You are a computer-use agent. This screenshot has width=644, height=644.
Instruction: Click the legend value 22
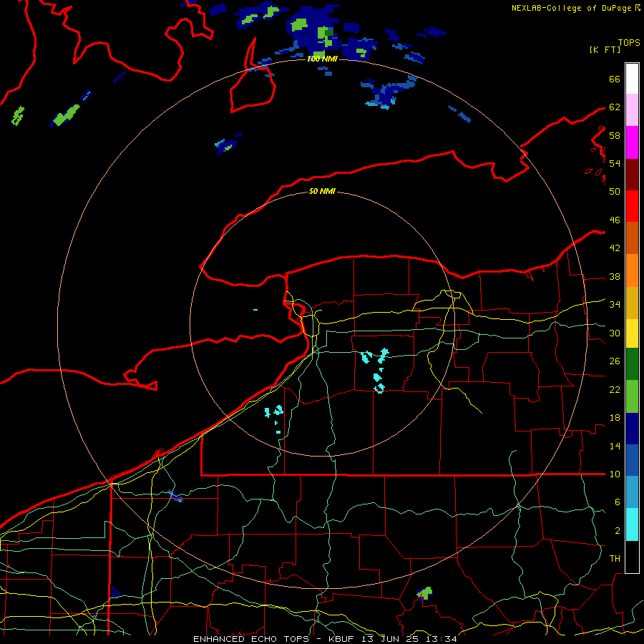click(615, 390)
